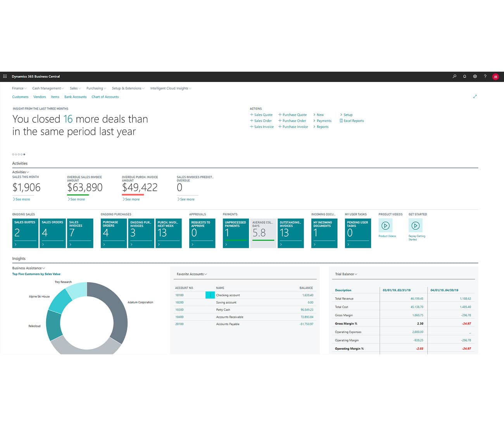
Task: Expand the Payments actions group
Action: click(x=323, y=121)
